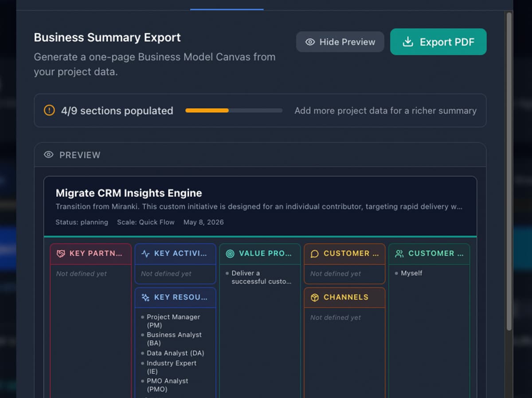The image size is (532, 398).
Task: Toggle the Hide Preview button
Action: 340,42
